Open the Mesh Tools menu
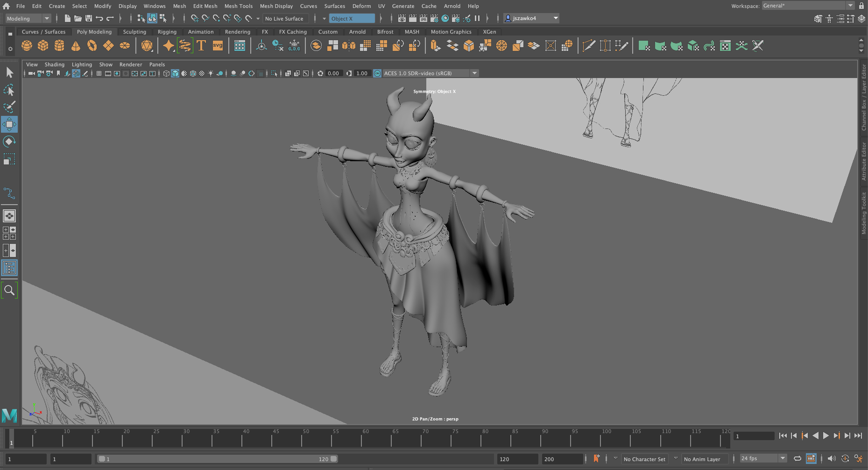Screen dimensions: 868x470 [238, 6]
